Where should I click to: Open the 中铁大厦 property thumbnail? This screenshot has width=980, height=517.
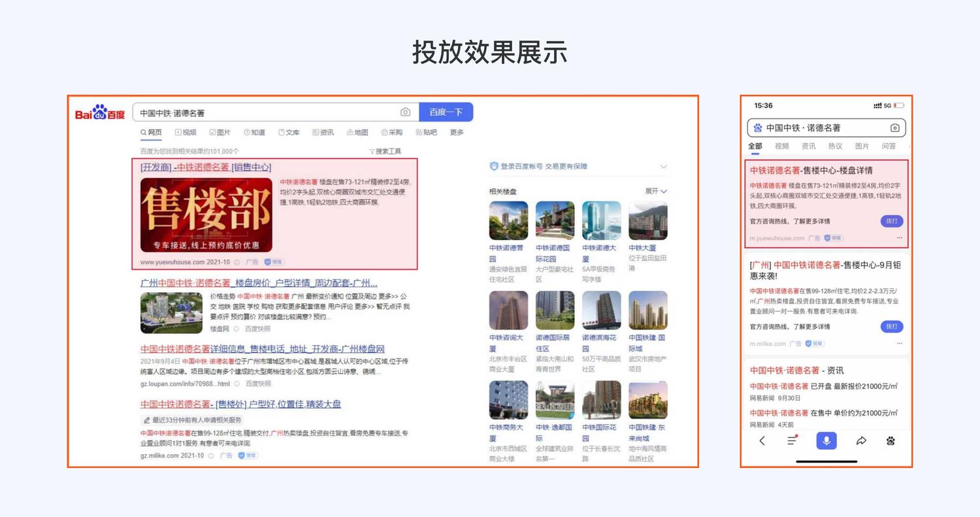648,221
